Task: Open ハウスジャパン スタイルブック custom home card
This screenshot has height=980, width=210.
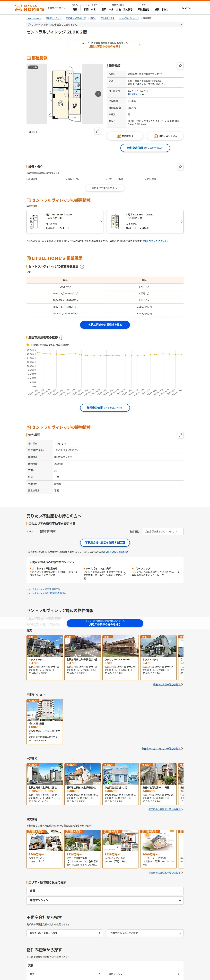Action: tap(45, 849)
